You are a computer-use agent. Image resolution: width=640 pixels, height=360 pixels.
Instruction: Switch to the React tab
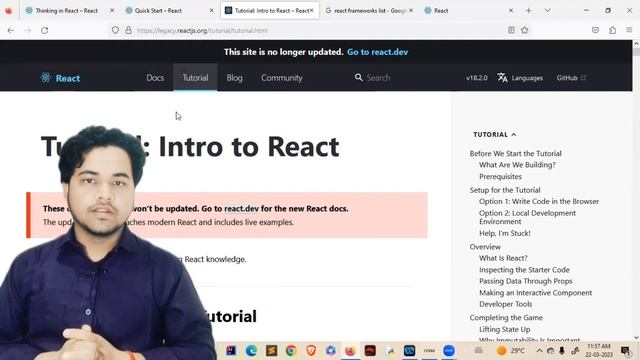point(441,11)
